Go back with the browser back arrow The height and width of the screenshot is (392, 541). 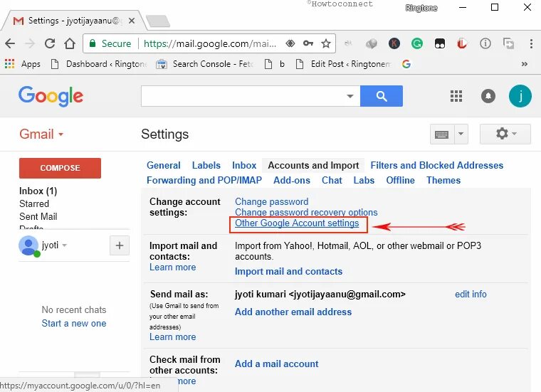coord(10,43)
